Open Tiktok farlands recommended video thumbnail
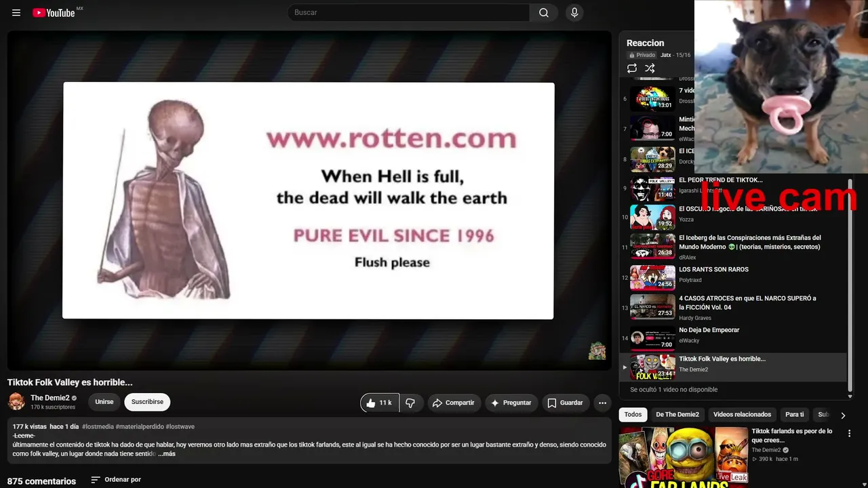This screenshot has height=488, width=868. 684,457
